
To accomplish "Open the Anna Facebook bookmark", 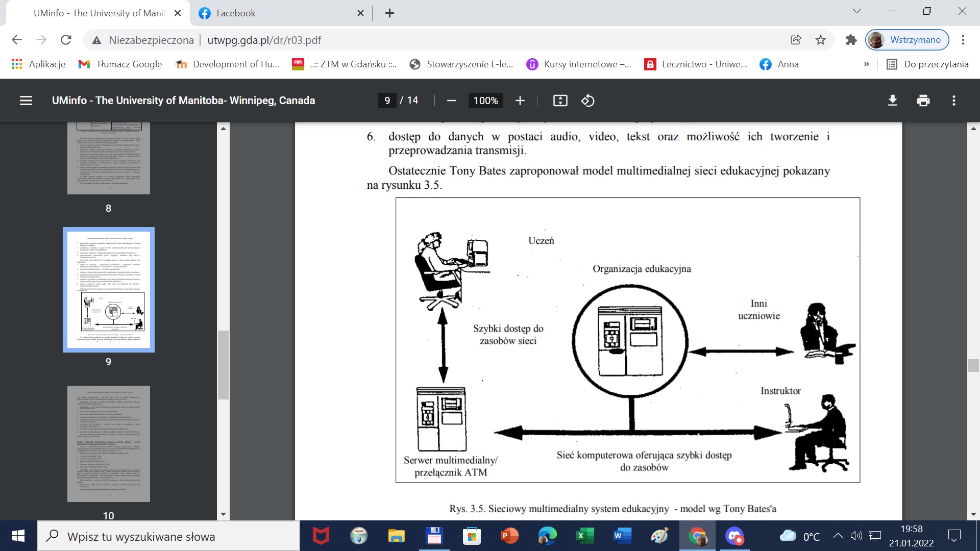I will coord(779,64).
